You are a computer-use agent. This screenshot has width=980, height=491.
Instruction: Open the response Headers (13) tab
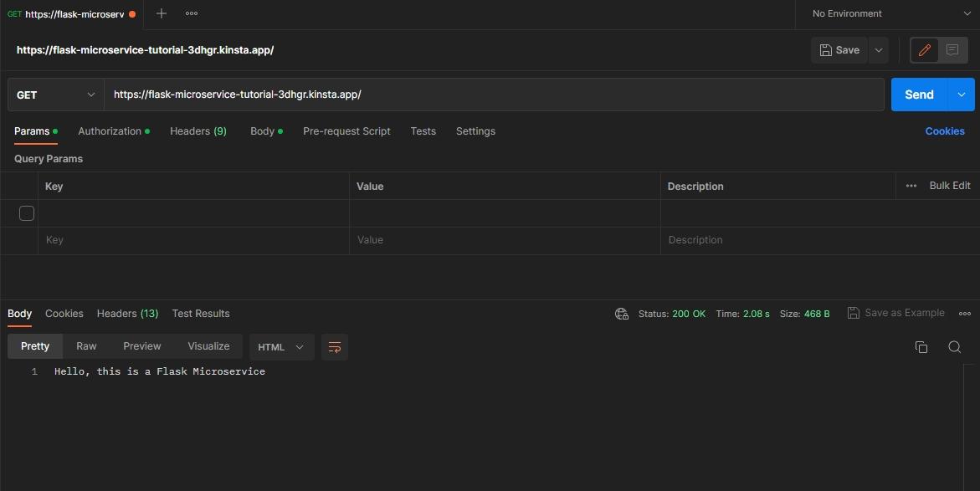(127, 314)
